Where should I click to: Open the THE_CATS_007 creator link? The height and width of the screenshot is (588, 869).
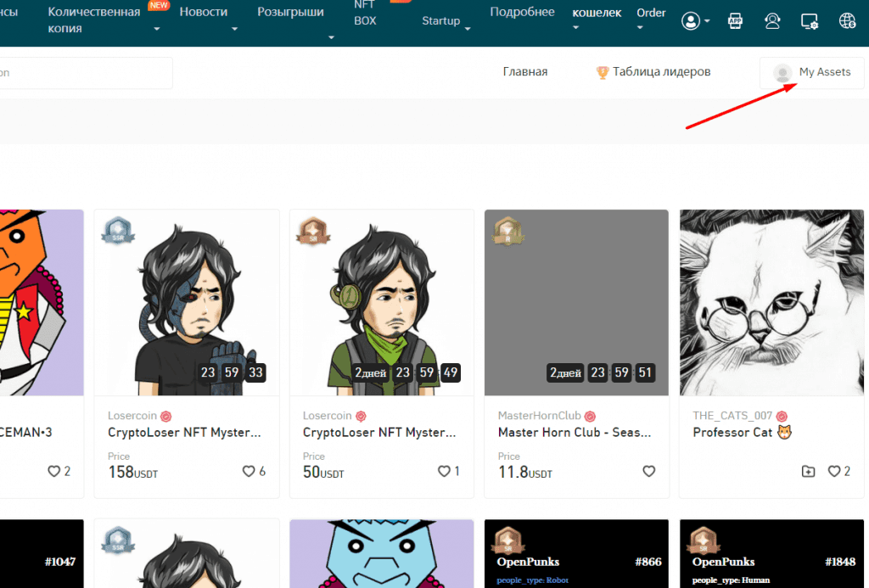(732, 416)
